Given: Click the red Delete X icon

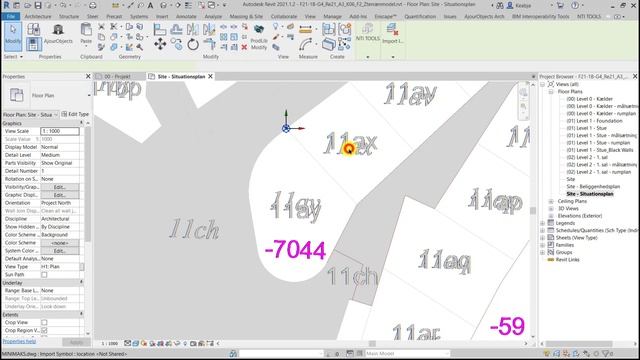Looking at the screenshot, I should [x=244, y=47].
